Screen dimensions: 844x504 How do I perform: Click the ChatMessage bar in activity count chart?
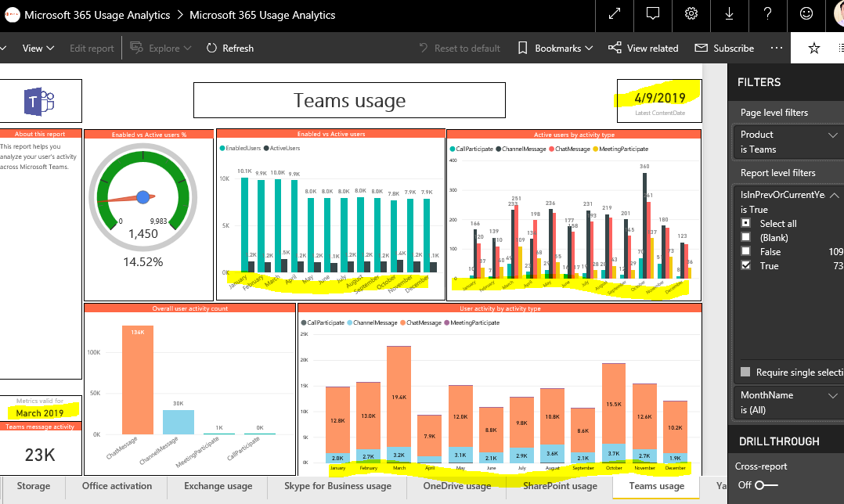(138, 380)
